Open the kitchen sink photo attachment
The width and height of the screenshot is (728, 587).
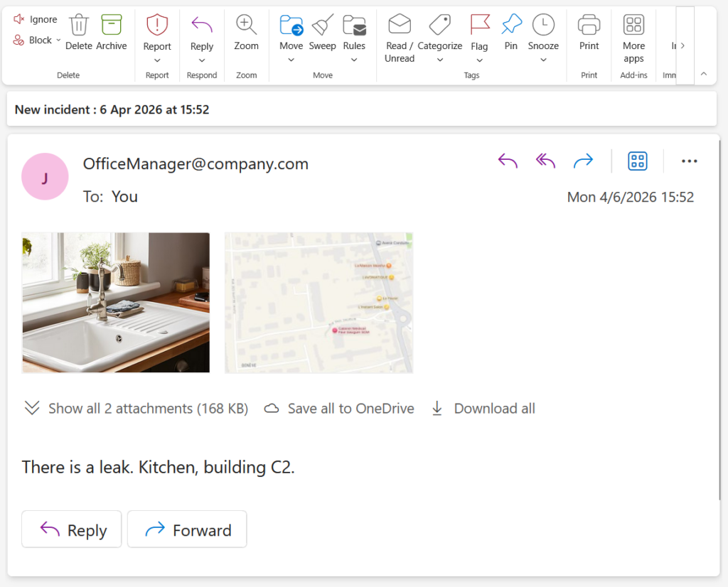click(116, 302)
